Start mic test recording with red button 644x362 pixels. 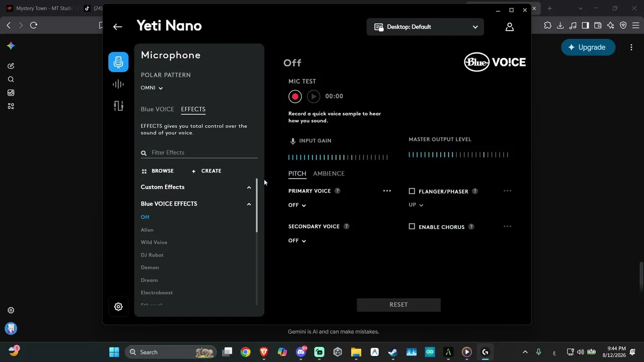click(x=295, y=97)
